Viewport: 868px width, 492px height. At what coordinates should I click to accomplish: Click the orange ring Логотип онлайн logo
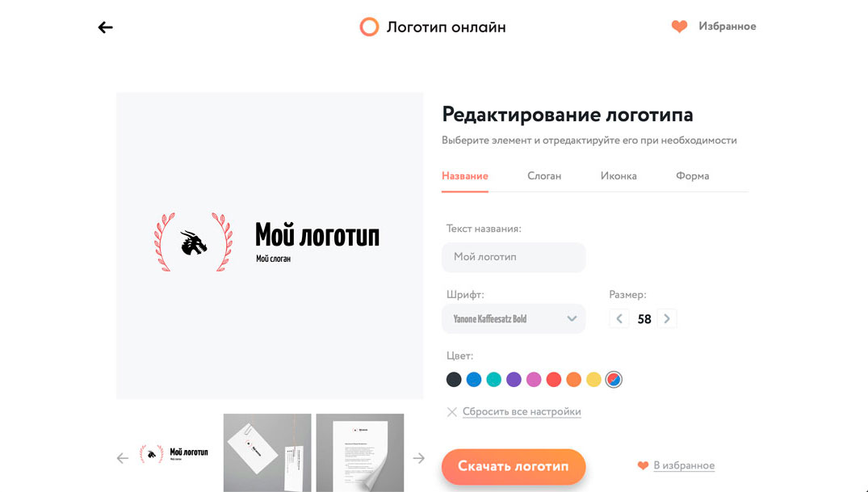coord(369,27)
